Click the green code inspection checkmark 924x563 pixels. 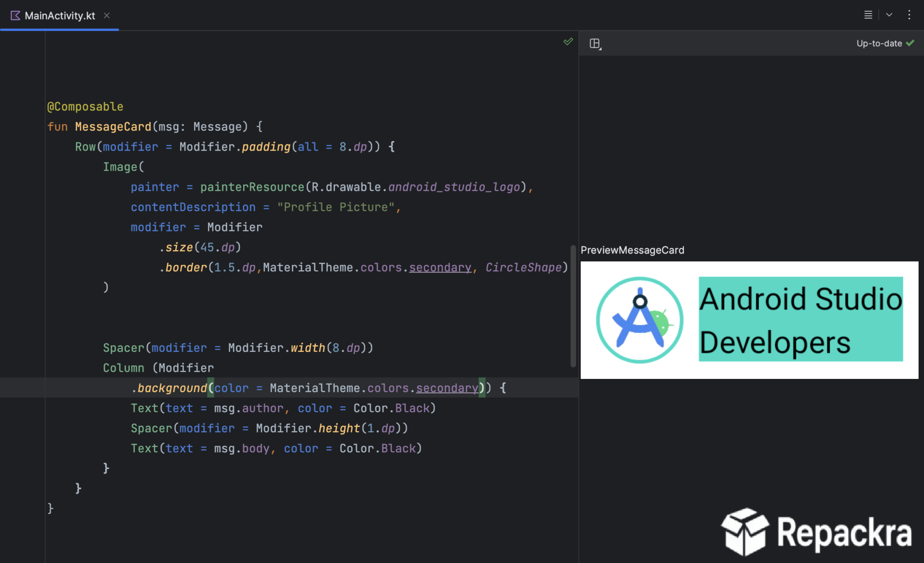568,42
